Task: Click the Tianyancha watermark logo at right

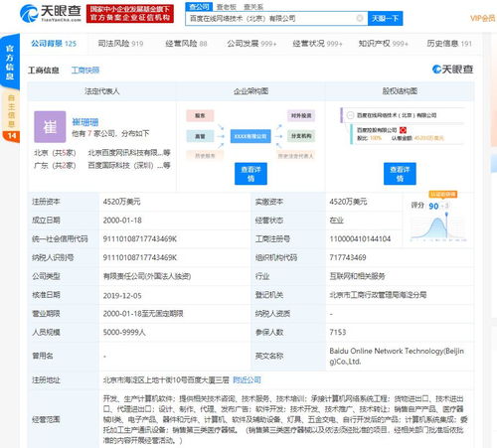Action: (x=452, y=70)
